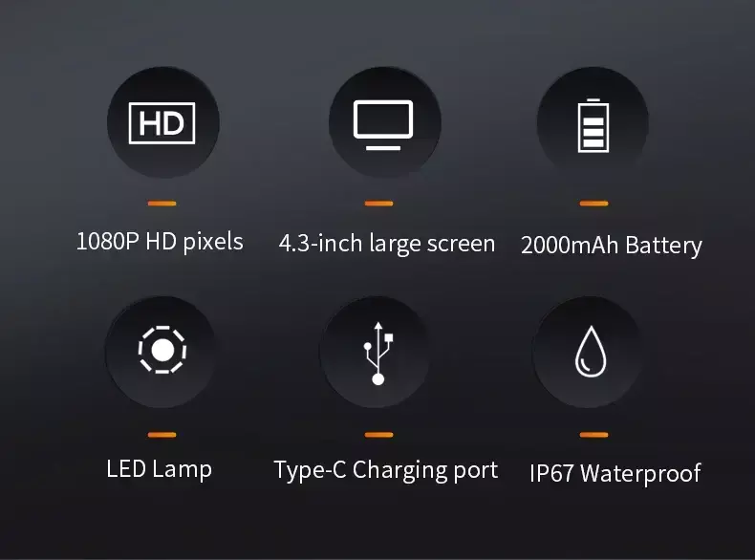Click orange dash under HD icon
Screen dimensions: 755x560
[162, 204]
